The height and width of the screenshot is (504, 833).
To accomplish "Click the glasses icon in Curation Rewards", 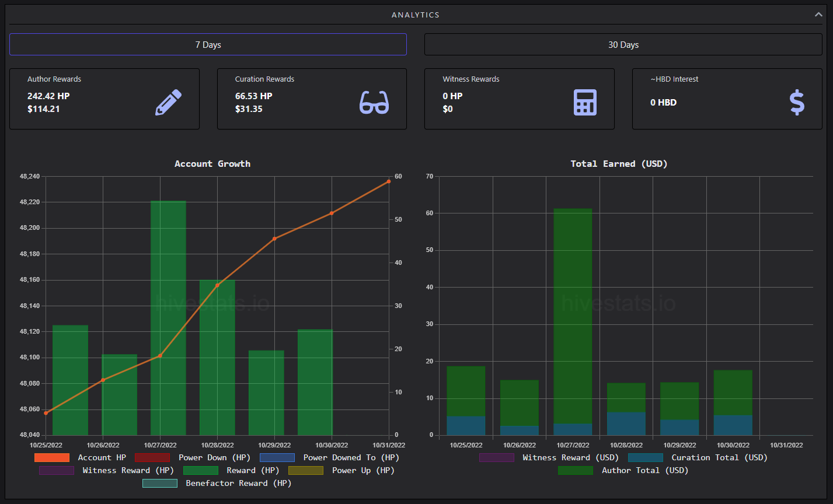I will [374, 102].
